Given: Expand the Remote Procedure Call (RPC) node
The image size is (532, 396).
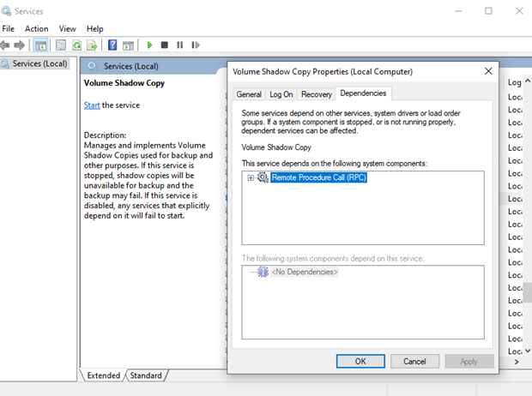Looking at the screenshot, I should (x=251, y=177).
